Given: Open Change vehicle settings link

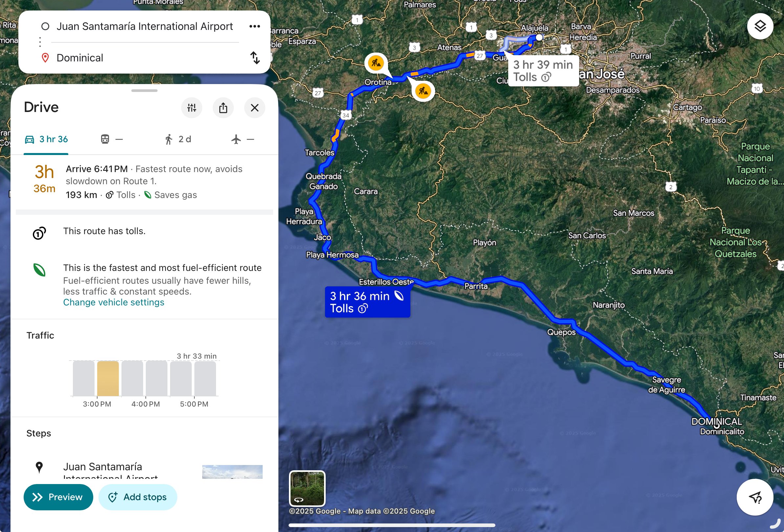Looking at the screenshot, I should tap(113, 302).
